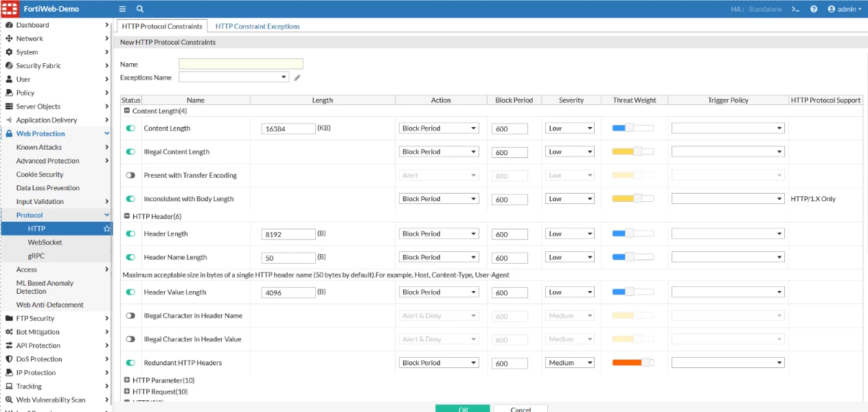Viewport: 868px width, 412px height.
Task: Click the Name input field
Action: click(241, 64)
